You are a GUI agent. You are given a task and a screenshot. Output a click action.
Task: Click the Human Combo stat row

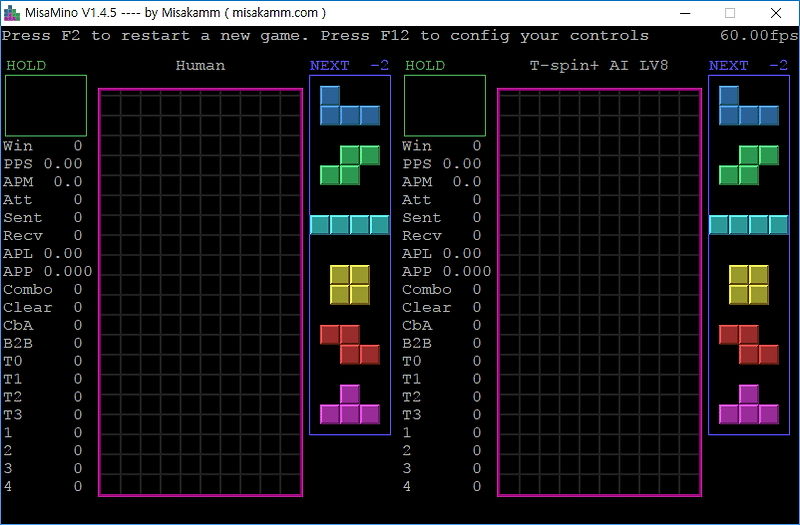pyautogui.click(x=43, y=289)
